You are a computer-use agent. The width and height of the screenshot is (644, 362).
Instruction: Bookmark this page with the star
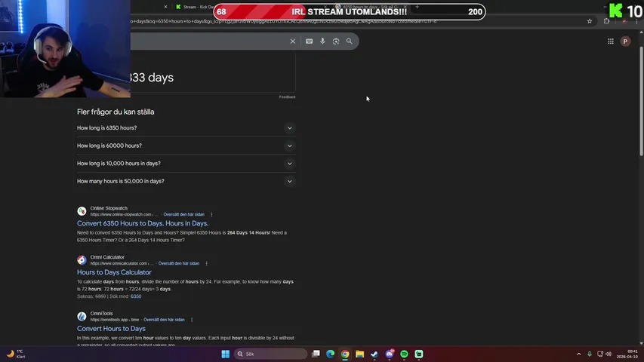590,21
